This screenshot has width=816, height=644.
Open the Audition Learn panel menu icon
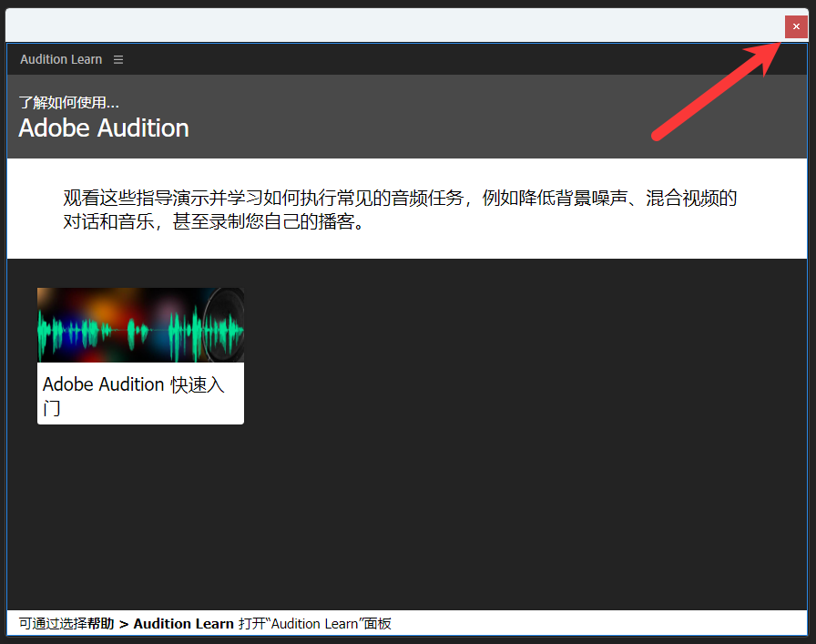(x=118, y=60)
